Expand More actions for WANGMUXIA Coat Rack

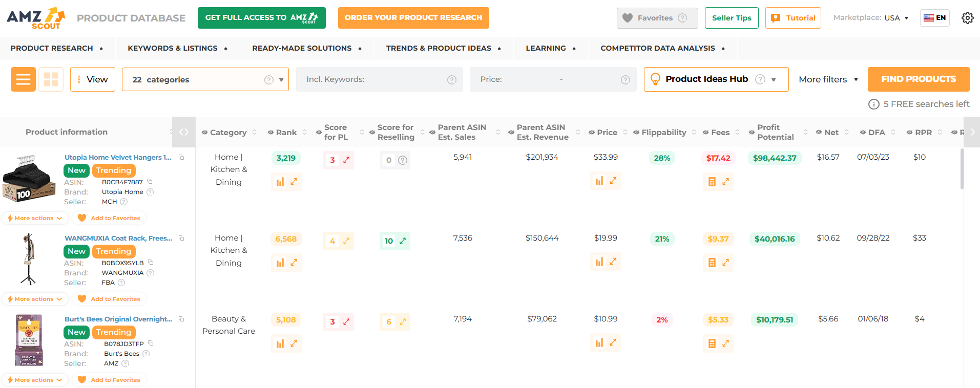tap(35, 299)
